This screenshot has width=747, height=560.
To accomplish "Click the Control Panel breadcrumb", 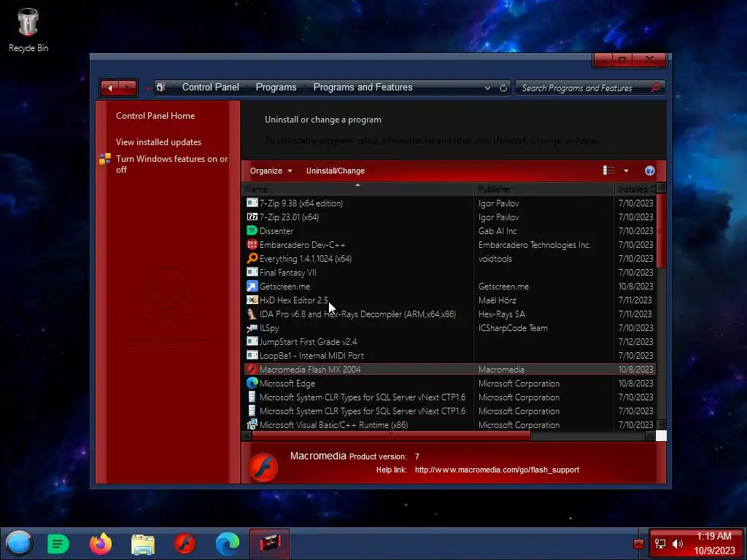I will coord(211,87).
